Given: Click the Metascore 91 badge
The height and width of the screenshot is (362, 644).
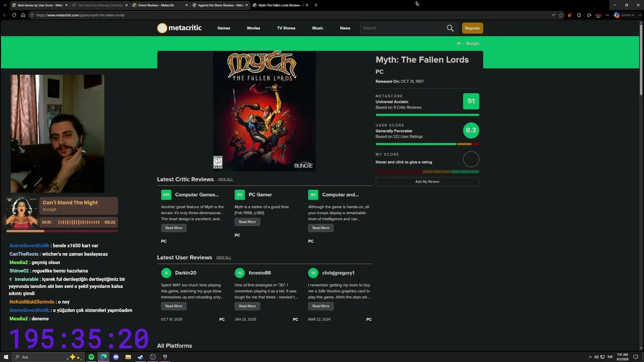Looking at the screenshot, I should 471,101.
